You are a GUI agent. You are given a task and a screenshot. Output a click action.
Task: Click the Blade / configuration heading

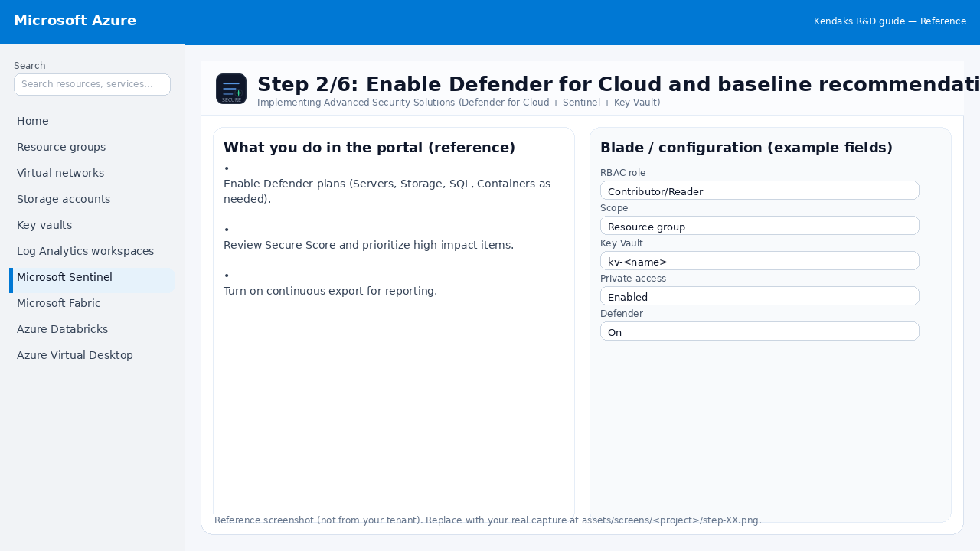(x=746, y=148)
